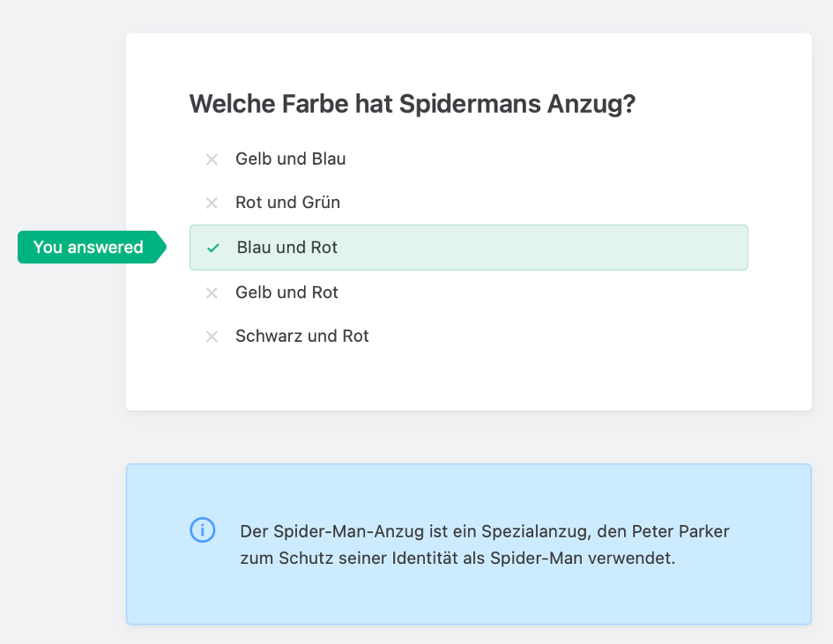The image size is (833, 644).
Task: Select the Blau und Rot answer text
Action: (286, 248)
